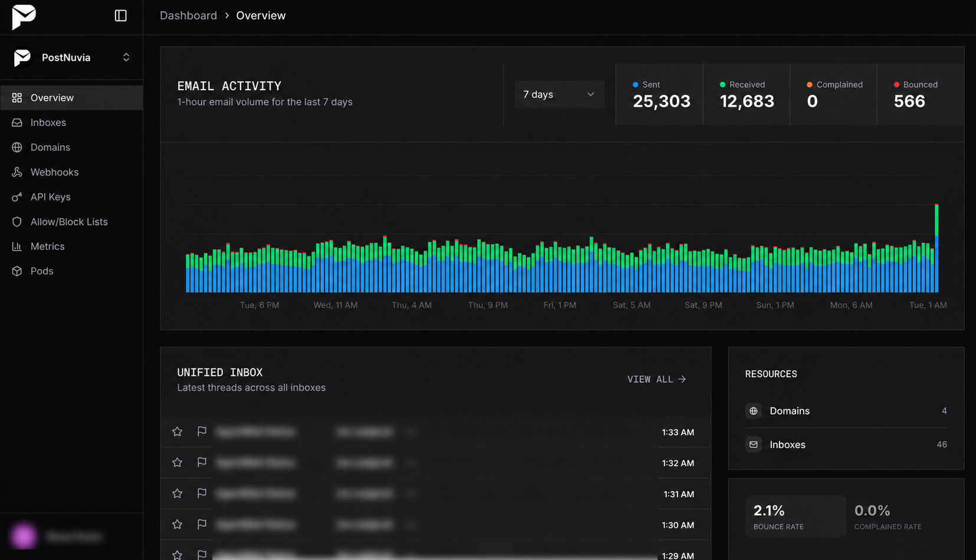Viewport: 976px width, 560px height.
Task: Open the PostNuvia workspace switcher
Action: (x=71, y=57)
